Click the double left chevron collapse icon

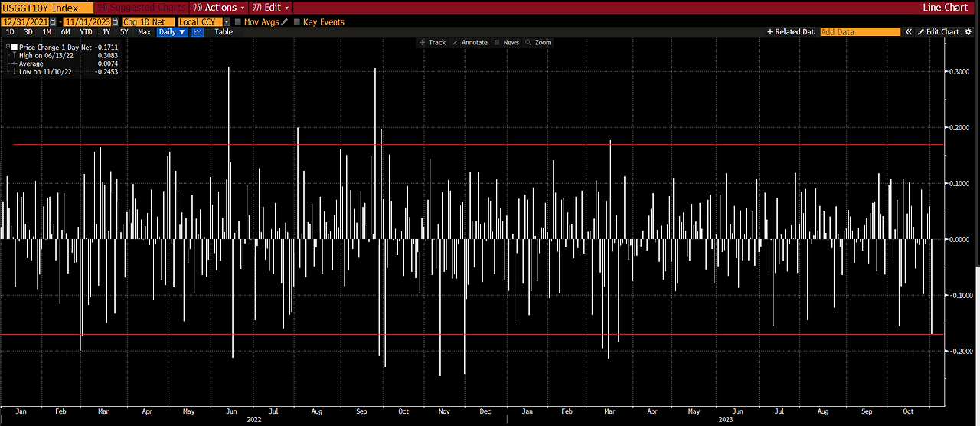pos(909,32)
